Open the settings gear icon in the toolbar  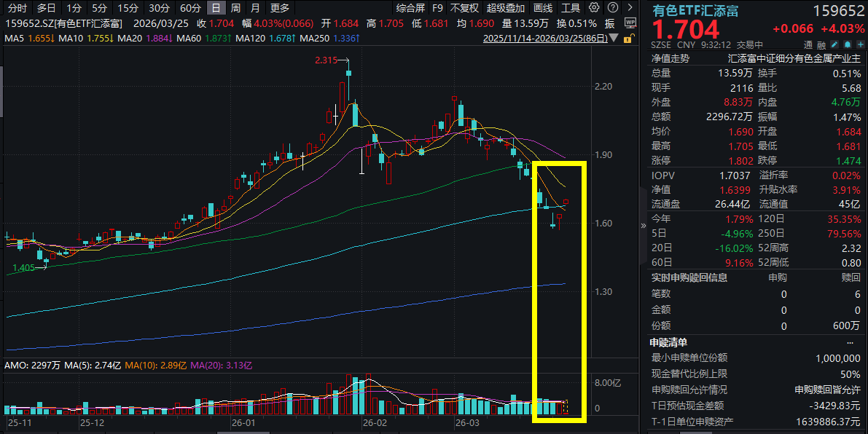pyautogui.click(x=594, y=8)
